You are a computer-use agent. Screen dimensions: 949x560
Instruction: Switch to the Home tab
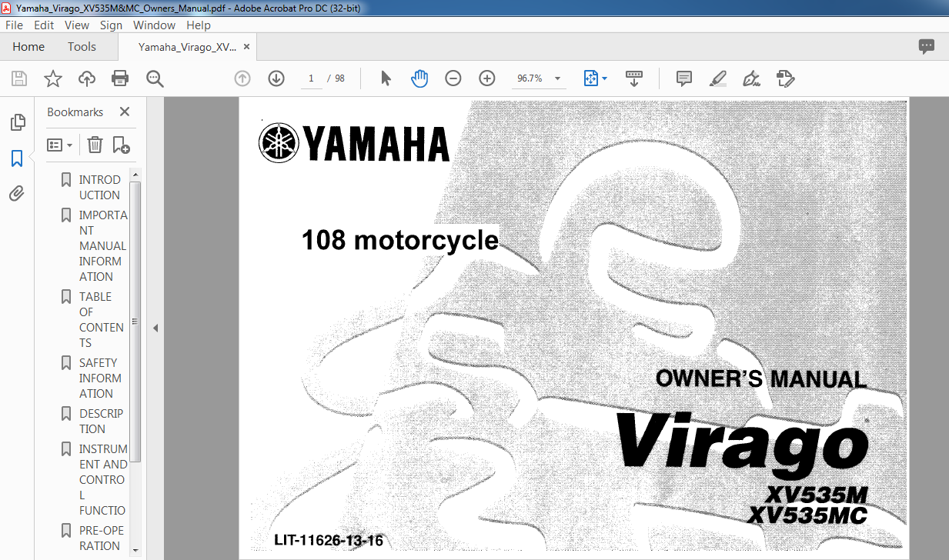28,47
